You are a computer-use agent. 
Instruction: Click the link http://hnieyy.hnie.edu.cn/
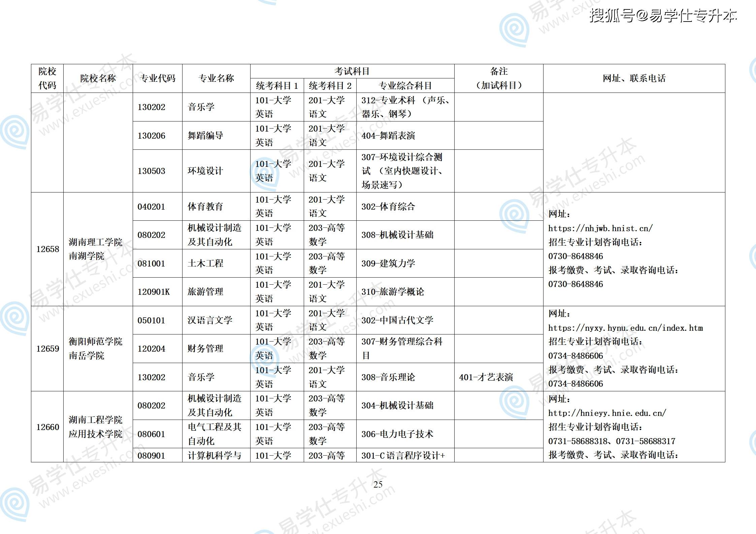point(607,413)
